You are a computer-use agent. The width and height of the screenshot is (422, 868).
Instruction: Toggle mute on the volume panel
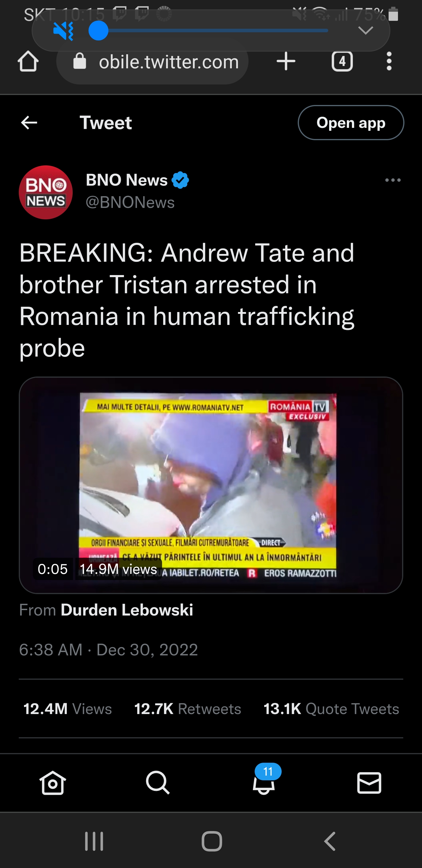(x=63, y=31)
